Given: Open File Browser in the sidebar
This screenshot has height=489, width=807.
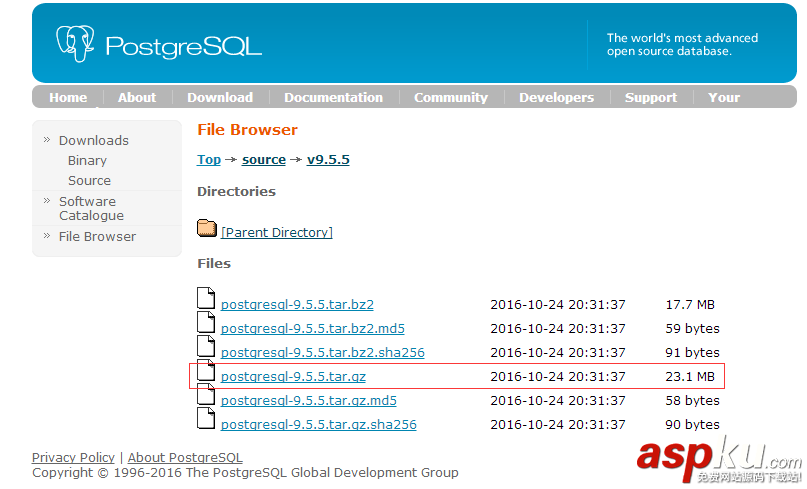Looking at the screenshot, I should [97, 236].
